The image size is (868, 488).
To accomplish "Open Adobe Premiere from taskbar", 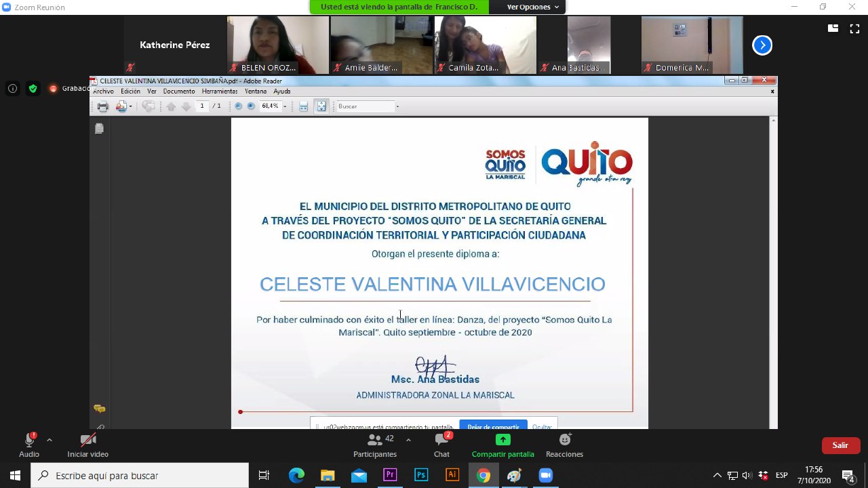I will click(x=390, y=475).
